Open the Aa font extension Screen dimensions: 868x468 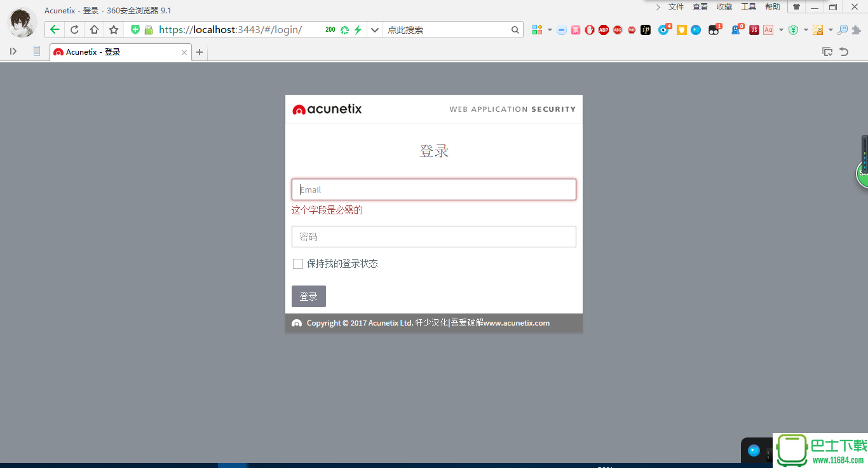point(768,30)
